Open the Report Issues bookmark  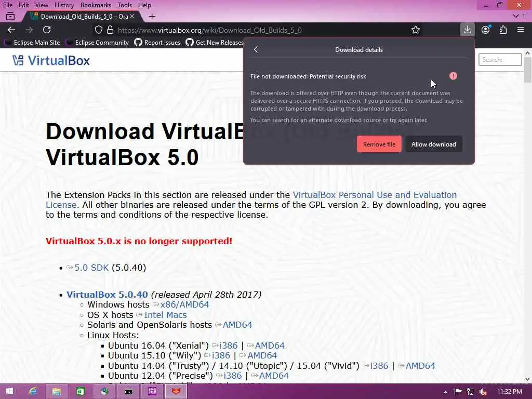point(157,43)
